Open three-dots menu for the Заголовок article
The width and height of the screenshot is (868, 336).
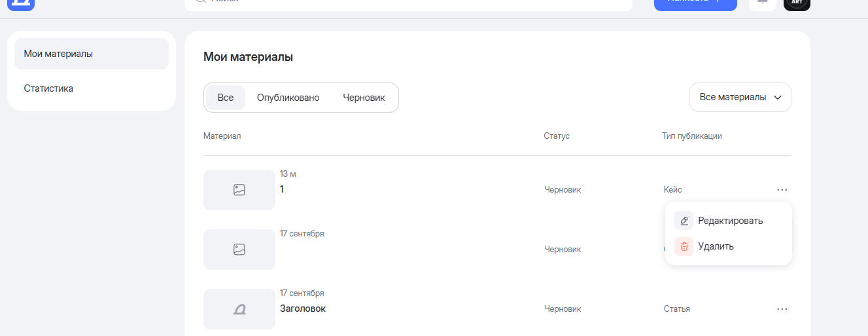(x=782, y=309)
